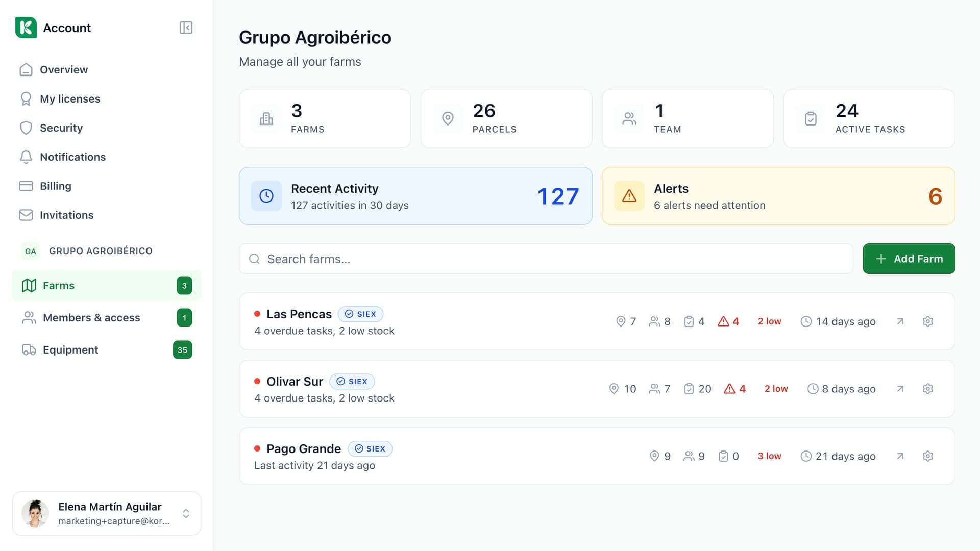Screen dimensions: 980x551
Task: Open Invitations in the sidebar
Action: tap(56, 215)
